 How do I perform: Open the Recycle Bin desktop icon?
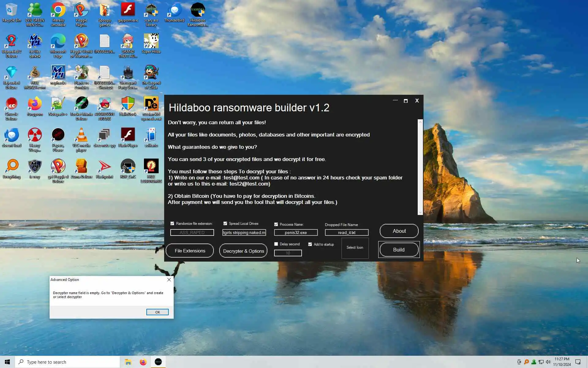click(11, 12)
